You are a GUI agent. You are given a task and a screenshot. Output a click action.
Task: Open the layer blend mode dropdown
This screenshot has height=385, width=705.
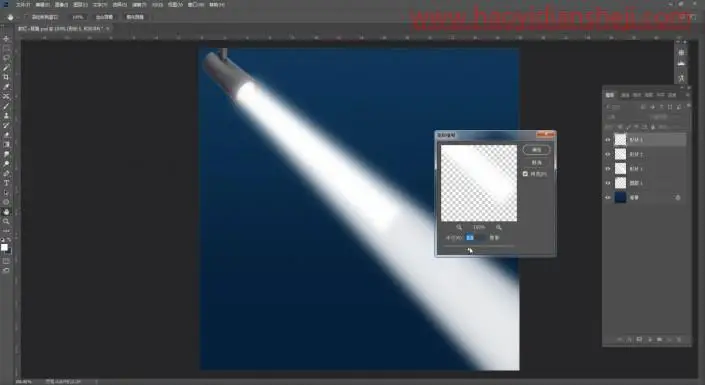(621, 117)
